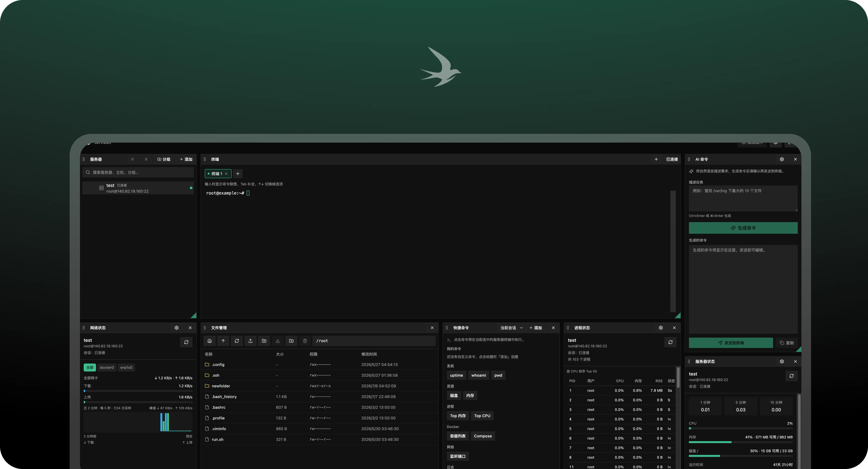
Task: Grab the 服务器 panel drag handle
Action: click(84, 159)
